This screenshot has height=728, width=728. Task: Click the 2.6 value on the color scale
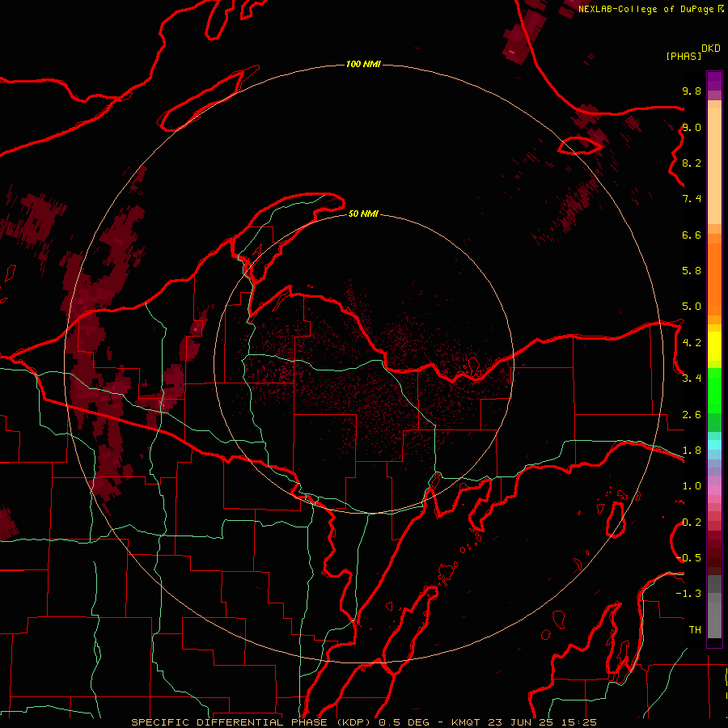pyautogui.click(x=692, y=415)
